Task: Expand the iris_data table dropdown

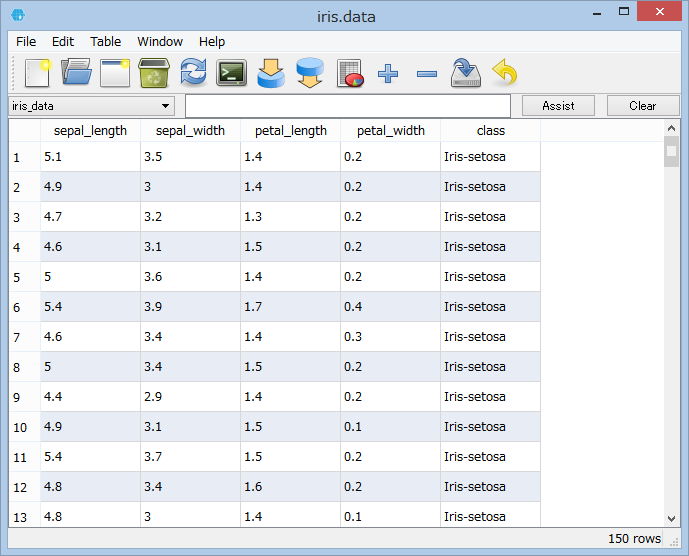Action: pos(91,106)
